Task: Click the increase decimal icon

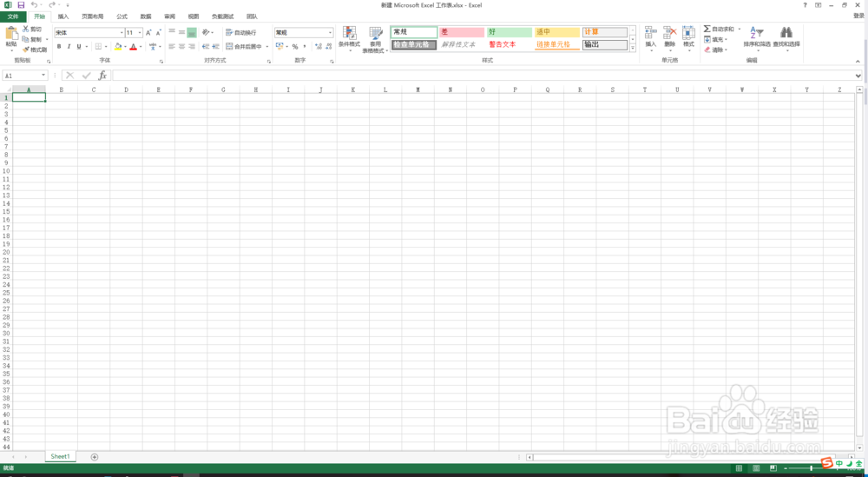Action: [317, 47]
